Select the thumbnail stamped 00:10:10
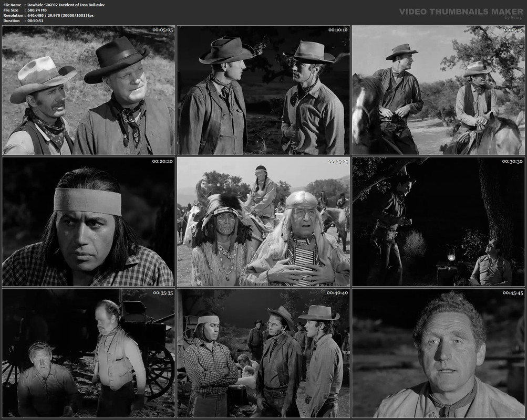Image resolution: width=527 pixels, height=420 pixels. coord(264,90)
